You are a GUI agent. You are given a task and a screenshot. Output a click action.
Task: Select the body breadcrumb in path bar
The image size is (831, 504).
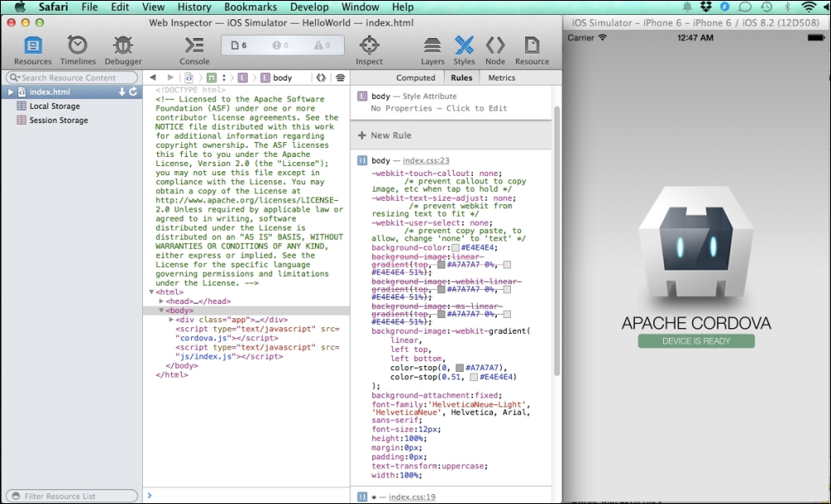click(x=277, y=78)
